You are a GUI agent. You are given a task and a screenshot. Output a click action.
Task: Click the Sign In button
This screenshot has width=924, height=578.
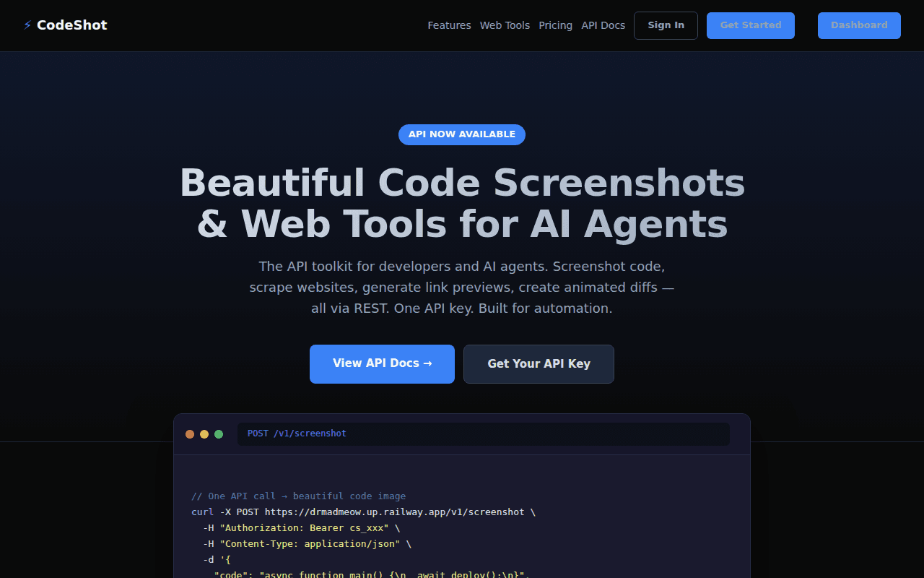coord(666,25)
